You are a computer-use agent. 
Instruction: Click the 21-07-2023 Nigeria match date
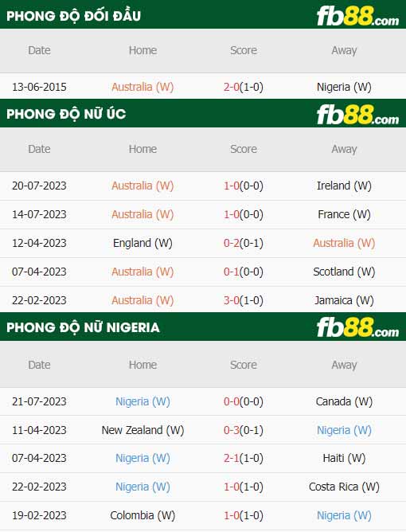[x=39, y=401]
